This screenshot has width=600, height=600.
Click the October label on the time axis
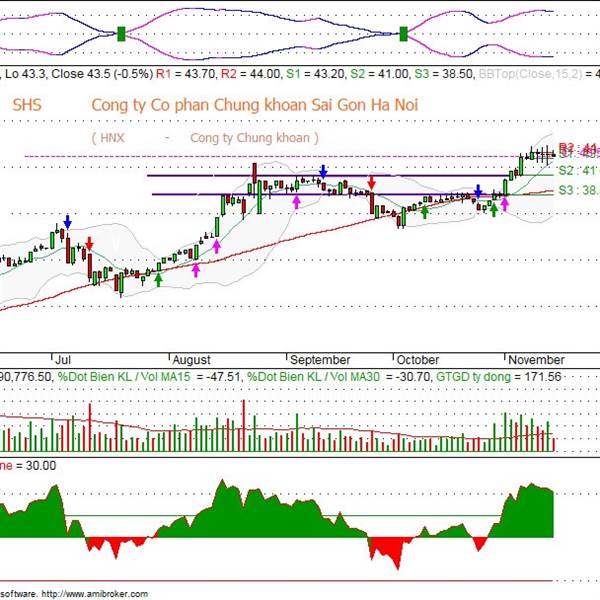(x=418, y=360)
